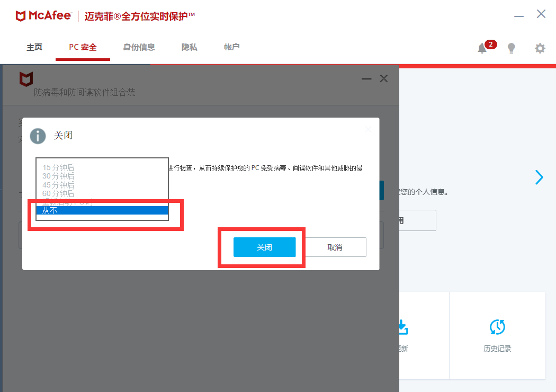Click the blue 关闭 button
This screenshot has height=392, width=556.
pyautogui.click(x=265, y=247)
